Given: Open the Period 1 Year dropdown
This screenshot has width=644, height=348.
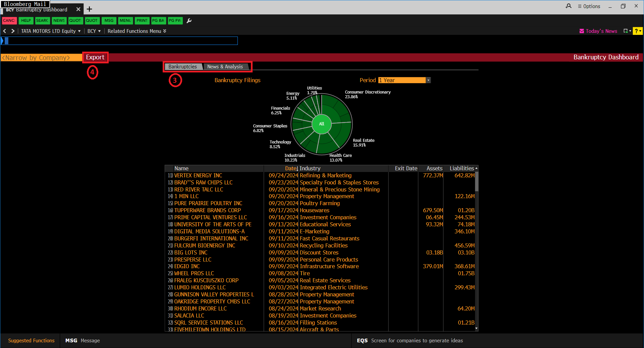Looking at the screenshot, I should [x=404, y=80].
